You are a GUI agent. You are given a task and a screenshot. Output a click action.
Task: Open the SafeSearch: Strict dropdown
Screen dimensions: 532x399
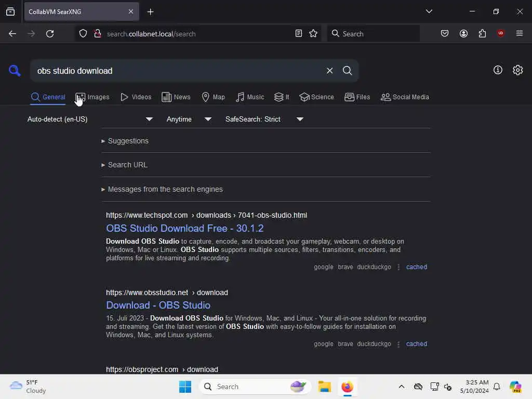(x=264, y=119)
